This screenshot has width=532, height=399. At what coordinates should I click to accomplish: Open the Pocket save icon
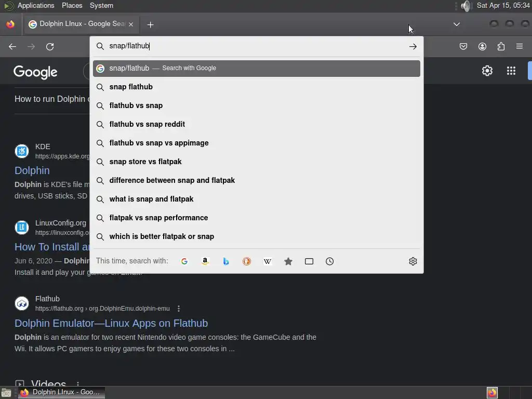463,46
